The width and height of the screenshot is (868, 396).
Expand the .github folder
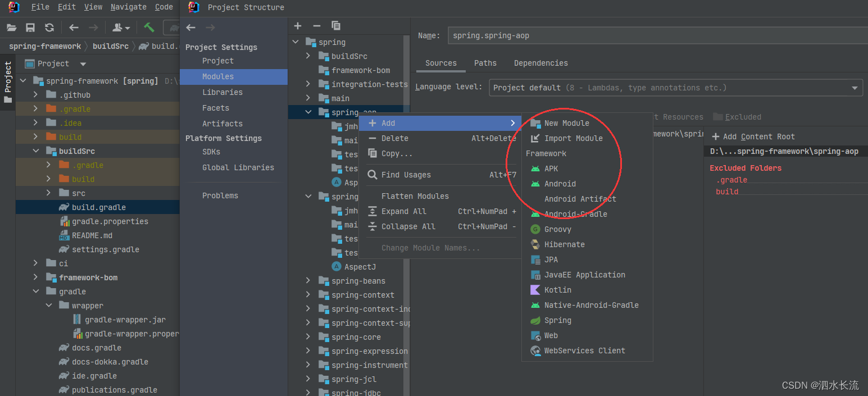(36, 95)
